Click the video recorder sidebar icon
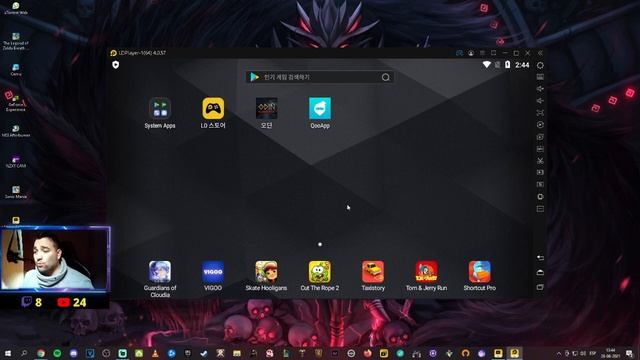 click(x=540, y=173)
